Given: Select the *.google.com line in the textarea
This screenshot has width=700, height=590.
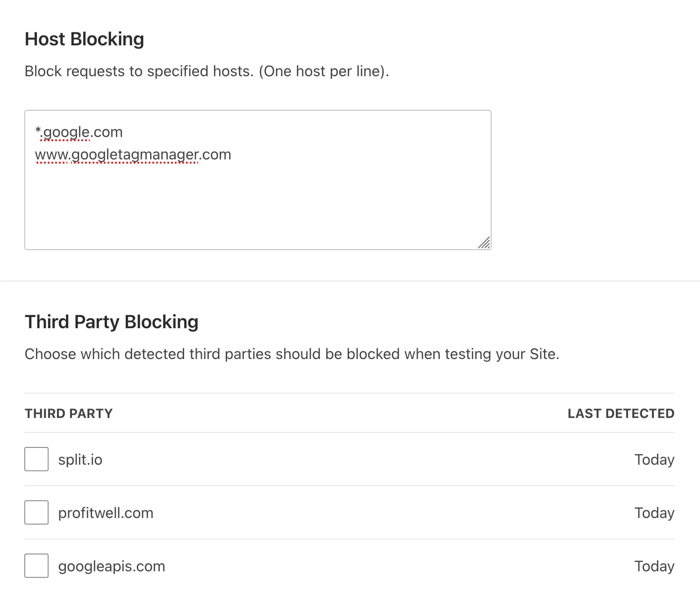Looking at the screenshot, I should tap(79, 132).
